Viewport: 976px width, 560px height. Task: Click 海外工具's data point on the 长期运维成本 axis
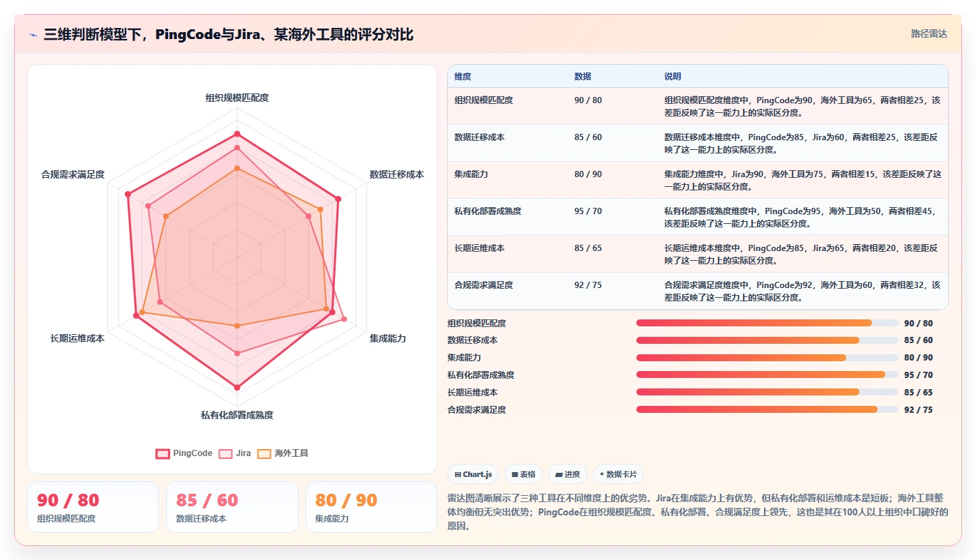coord(143,312)
